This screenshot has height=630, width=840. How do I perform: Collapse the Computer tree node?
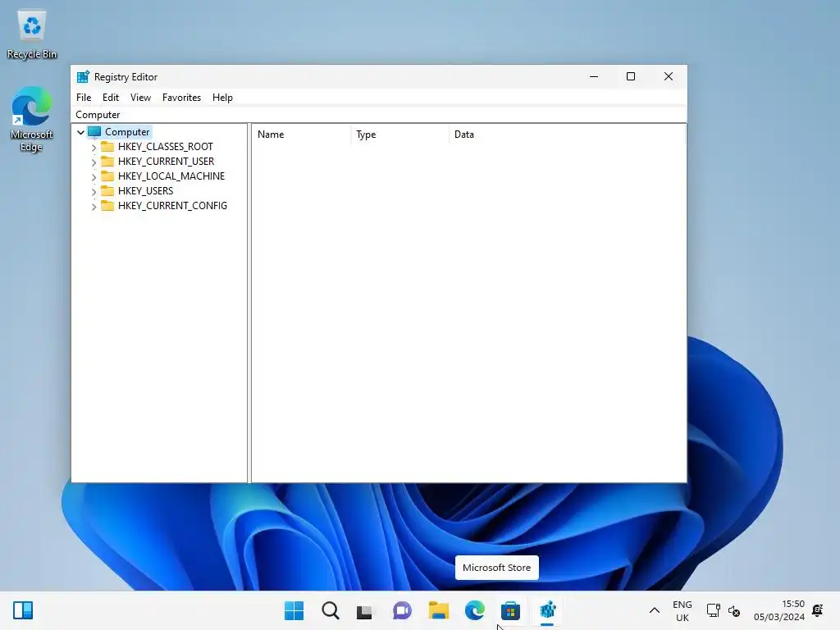[80, 132]
